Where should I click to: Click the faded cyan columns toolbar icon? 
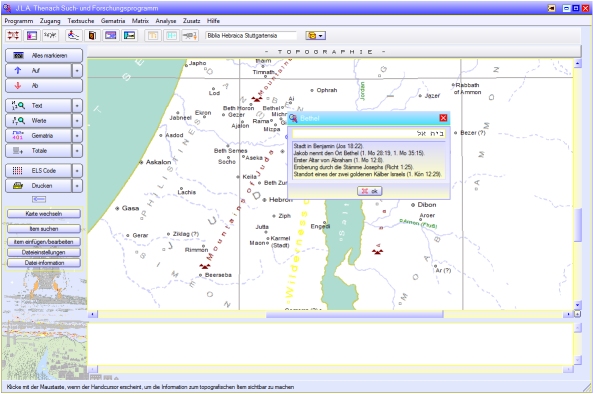click(x=171, y=36)
